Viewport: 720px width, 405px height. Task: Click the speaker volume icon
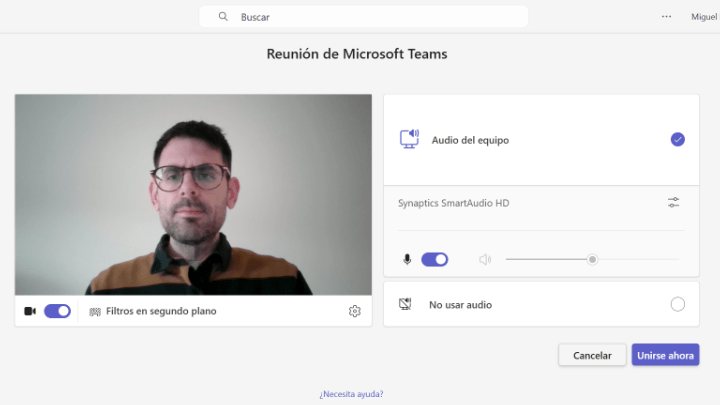(485, 259)
